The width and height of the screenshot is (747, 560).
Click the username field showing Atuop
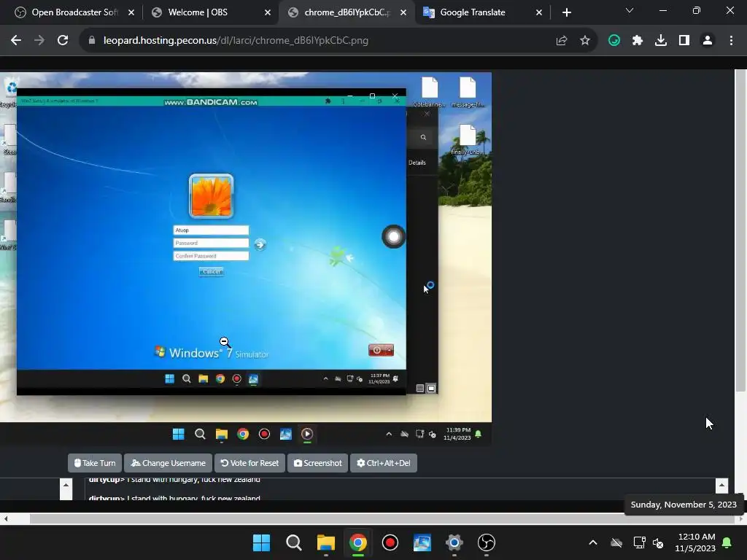(211, 230)
